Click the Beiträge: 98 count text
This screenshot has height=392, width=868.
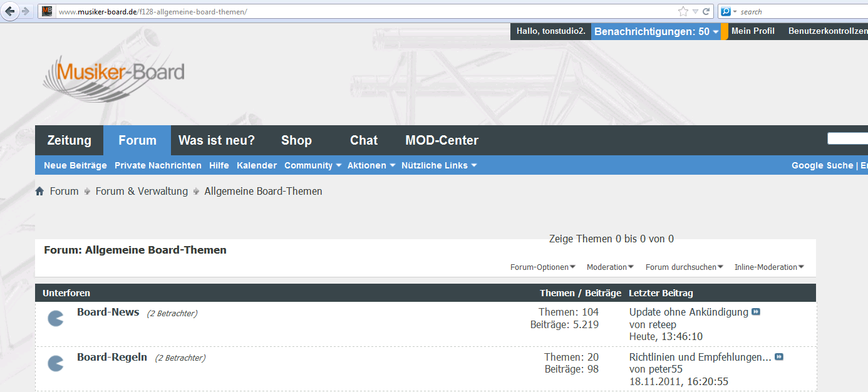coord(572,369)
